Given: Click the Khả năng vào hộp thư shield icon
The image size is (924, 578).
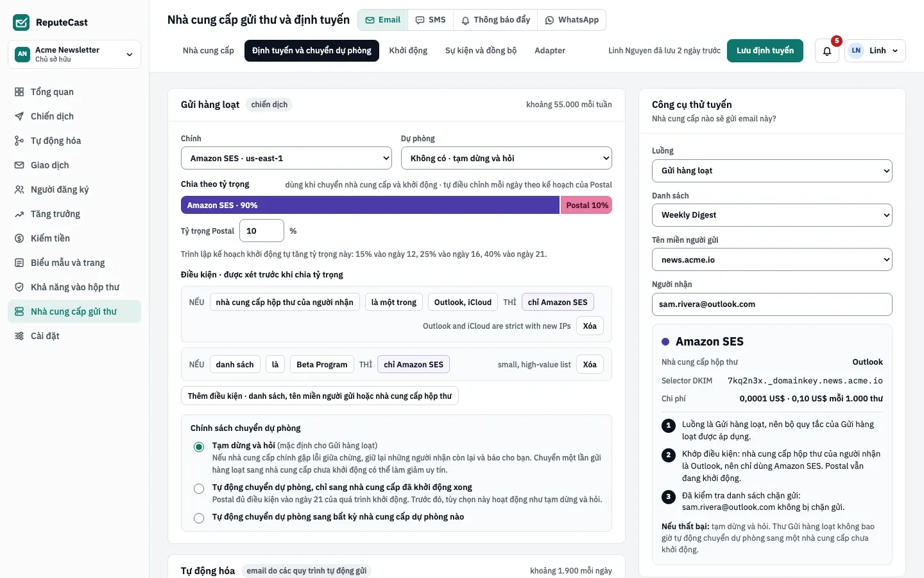Looking at the screenshot, I should (x=19, y=287).
